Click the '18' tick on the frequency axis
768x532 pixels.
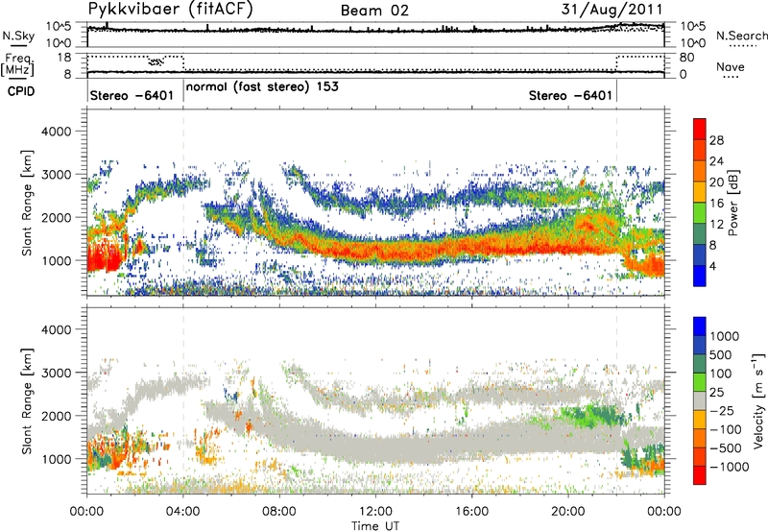click(63, 58)
